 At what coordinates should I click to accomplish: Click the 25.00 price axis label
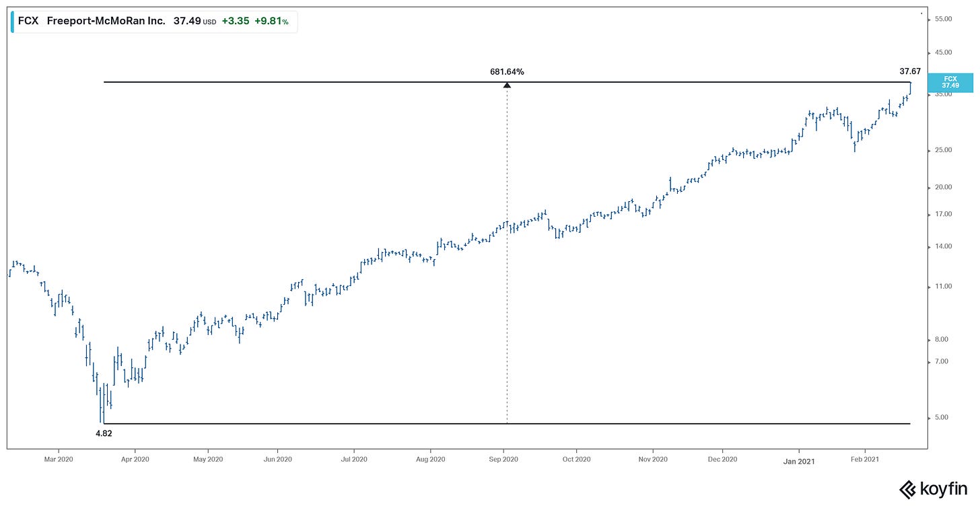pos(944,150)
